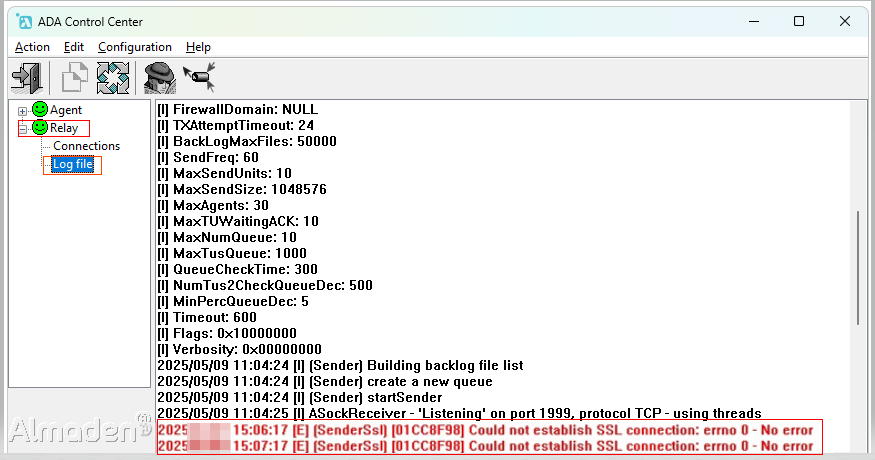Minimize the ADA Control Center window
This screenshot has width=875, height=460.
[x=754, y=22]
